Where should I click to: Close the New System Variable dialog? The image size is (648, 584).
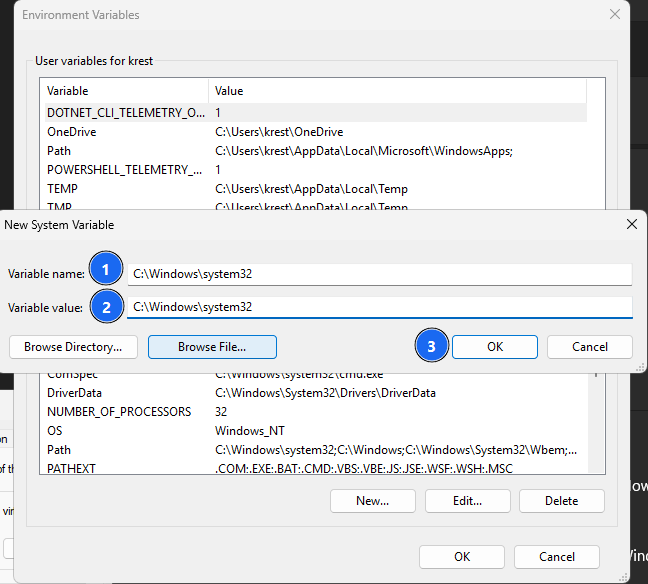pos(631,225)
